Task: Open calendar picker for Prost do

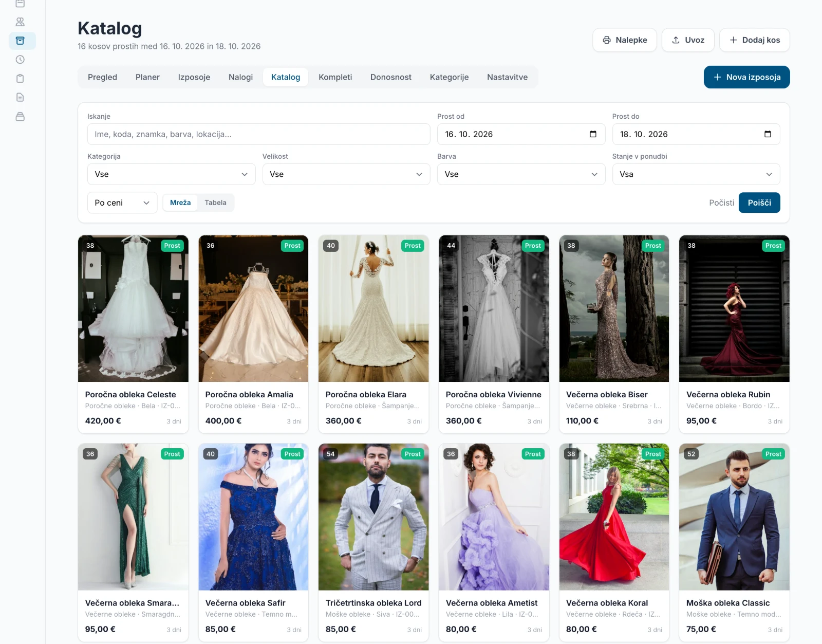Action: [x=768, y=134]
